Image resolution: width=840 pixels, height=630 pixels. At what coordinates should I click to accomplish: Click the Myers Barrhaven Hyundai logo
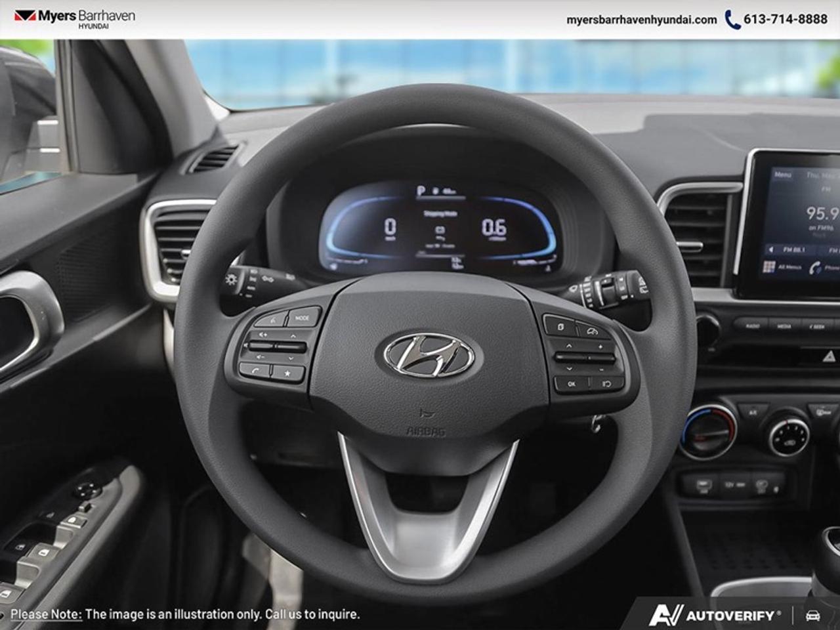point(75,18)
